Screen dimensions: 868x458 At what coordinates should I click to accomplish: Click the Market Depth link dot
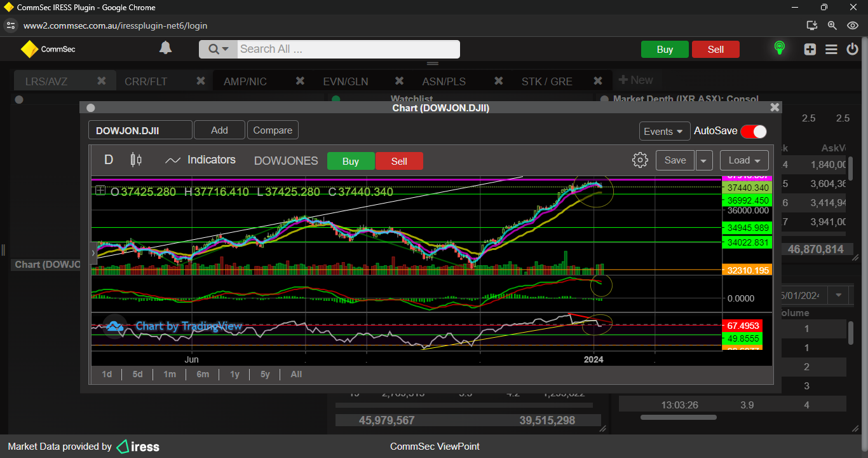(604, 99)
